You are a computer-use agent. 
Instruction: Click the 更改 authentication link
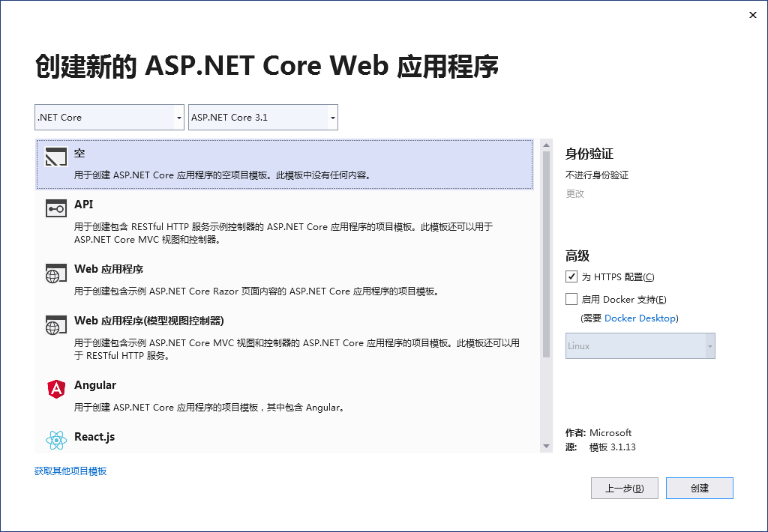[575, 193]
